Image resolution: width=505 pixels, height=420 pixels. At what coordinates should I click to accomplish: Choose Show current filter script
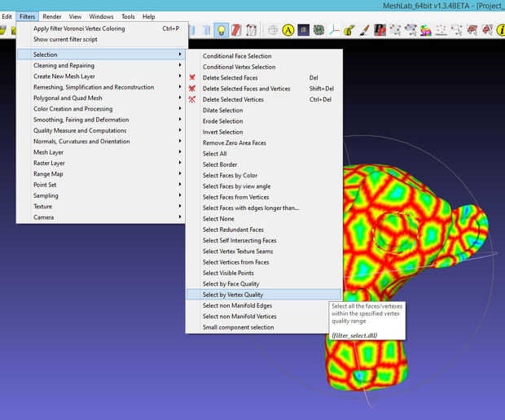click(x=103, y=39)
